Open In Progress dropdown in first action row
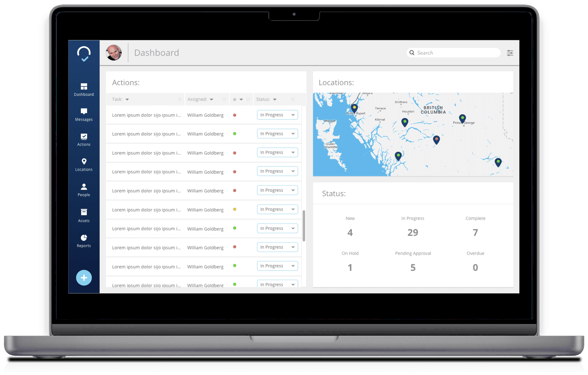 coord(277,115)
